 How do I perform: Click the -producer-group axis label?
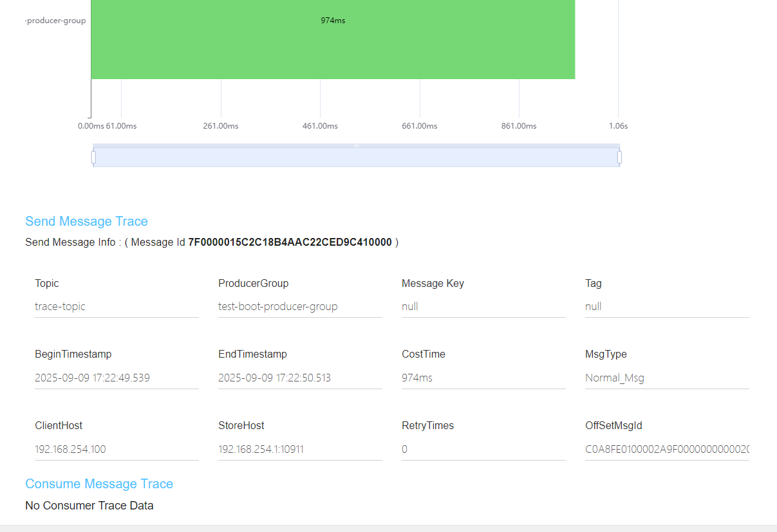(55, 21)
